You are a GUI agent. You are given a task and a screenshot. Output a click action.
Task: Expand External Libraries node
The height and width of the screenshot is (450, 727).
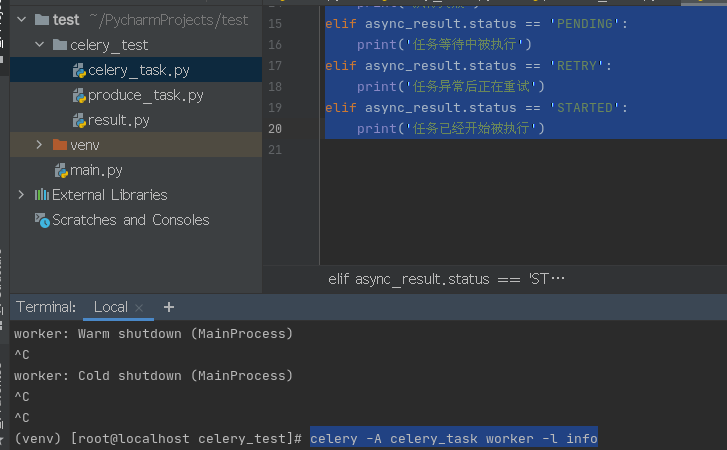pos(21,195)
